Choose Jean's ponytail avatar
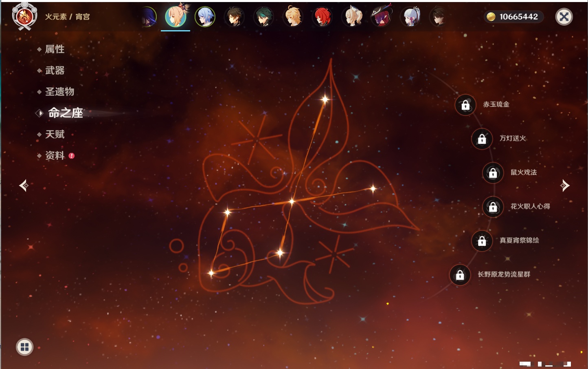 point(352,17)
